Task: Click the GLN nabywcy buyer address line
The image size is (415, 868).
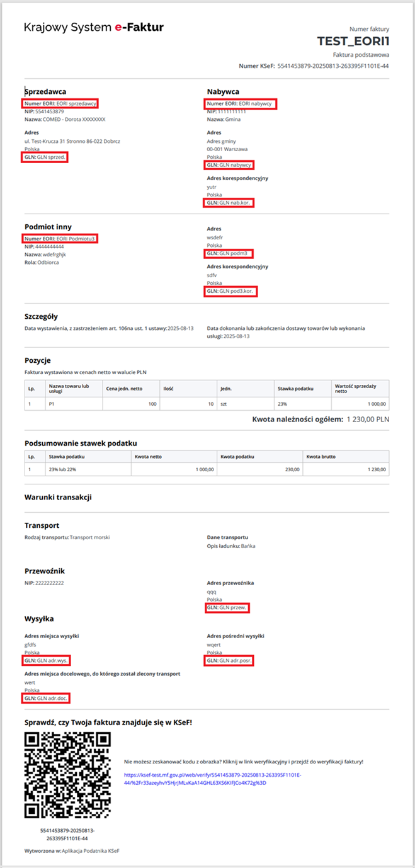Action: click(230, 165)
